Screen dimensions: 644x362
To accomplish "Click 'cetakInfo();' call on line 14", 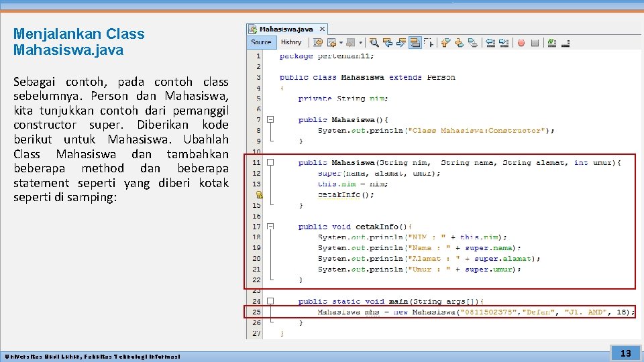I will click(x=345, y=194).
